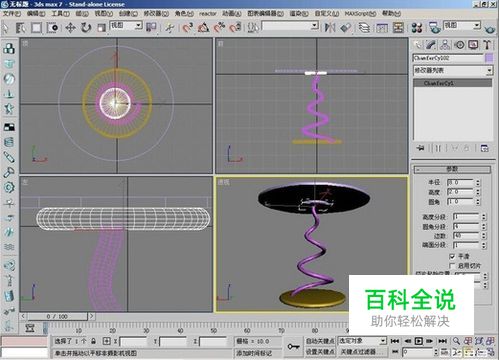Screen dimensions: 499x360
Task: Click Go to Start playback button
Action: click(395, 341)
